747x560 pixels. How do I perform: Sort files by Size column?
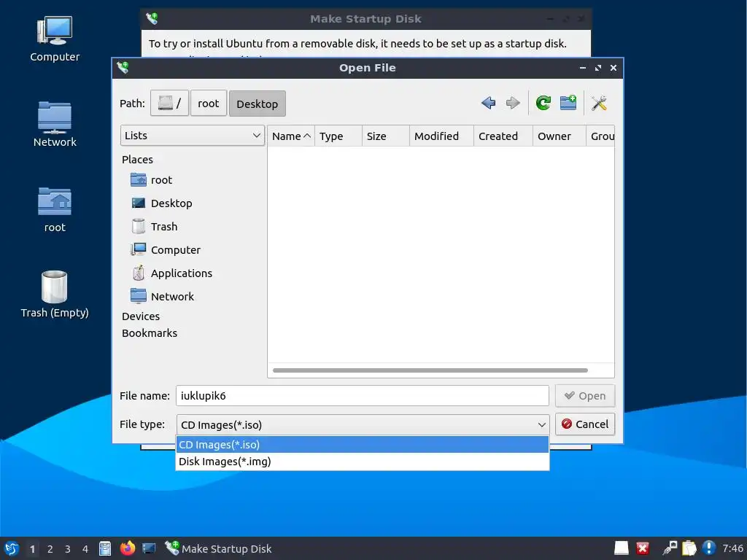click(x=385, y=136)
